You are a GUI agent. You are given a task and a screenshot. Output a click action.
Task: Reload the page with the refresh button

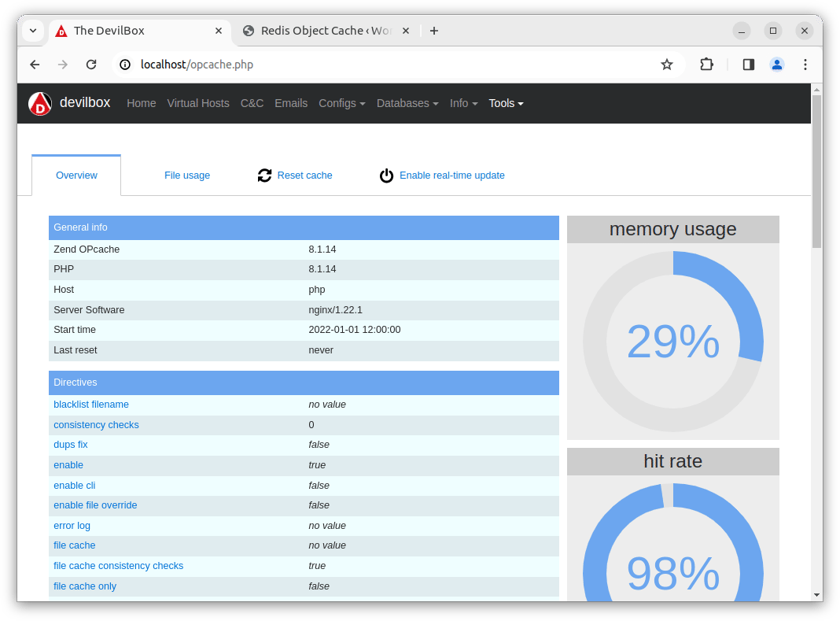click(91, 65)
